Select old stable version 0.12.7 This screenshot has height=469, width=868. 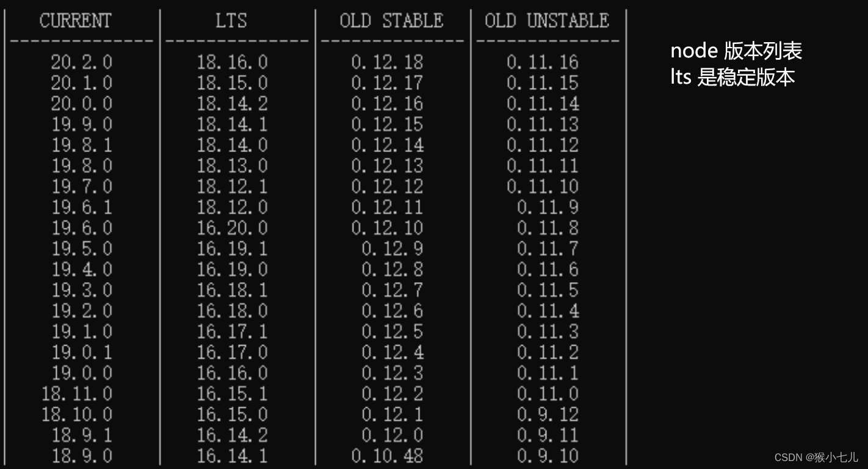coord(392,290)
